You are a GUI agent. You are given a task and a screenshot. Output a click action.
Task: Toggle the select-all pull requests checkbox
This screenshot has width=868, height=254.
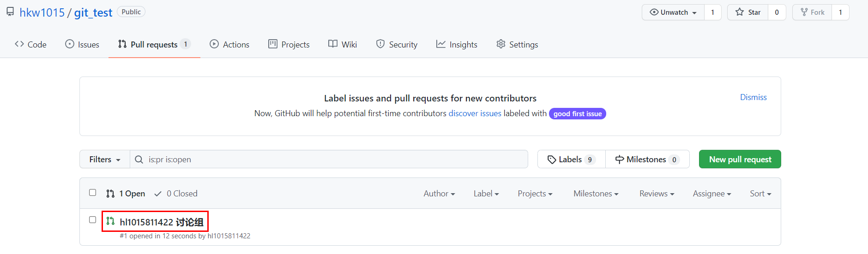click(x=93, y=193)
